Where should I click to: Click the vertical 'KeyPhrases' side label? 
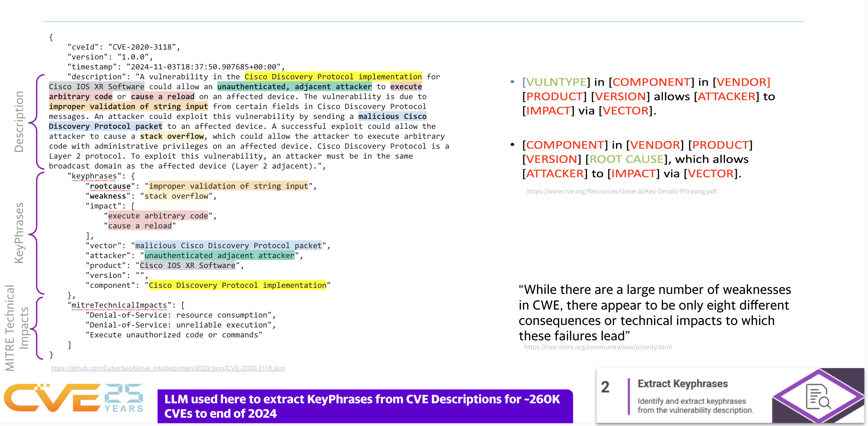(19, 233)
